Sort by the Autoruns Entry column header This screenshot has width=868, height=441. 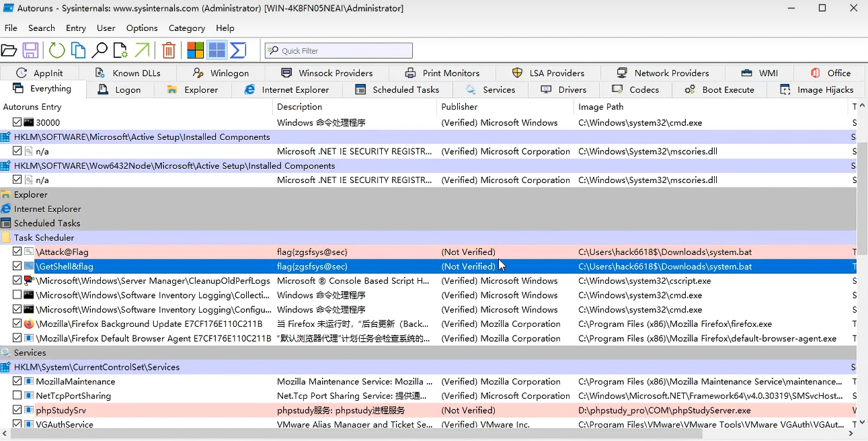coord(136,107)
